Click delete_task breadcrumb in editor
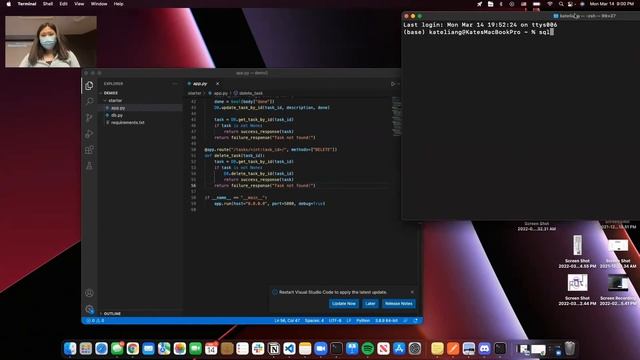Viewport: 640px width, 360px height. tap(251, 93)
